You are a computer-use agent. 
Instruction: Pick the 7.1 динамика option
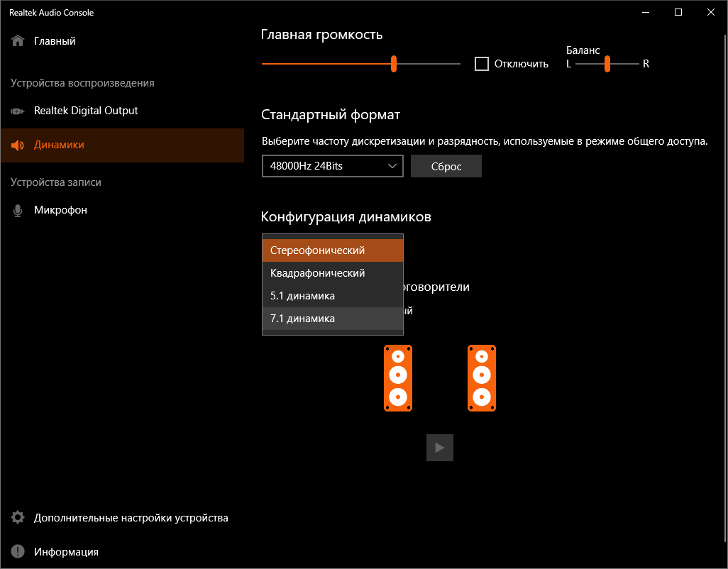(x=332, y=319)
